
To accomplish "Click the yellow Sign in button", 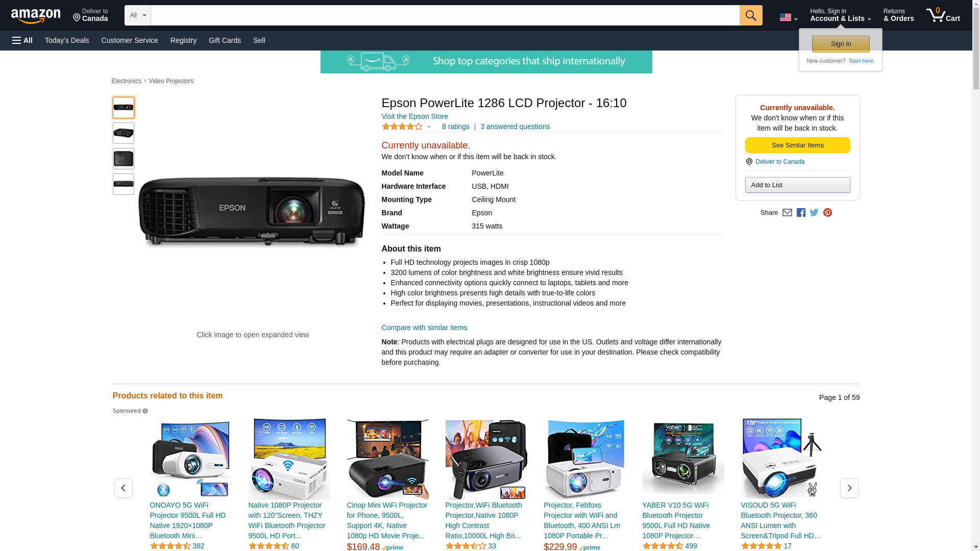I will (841, 44).
